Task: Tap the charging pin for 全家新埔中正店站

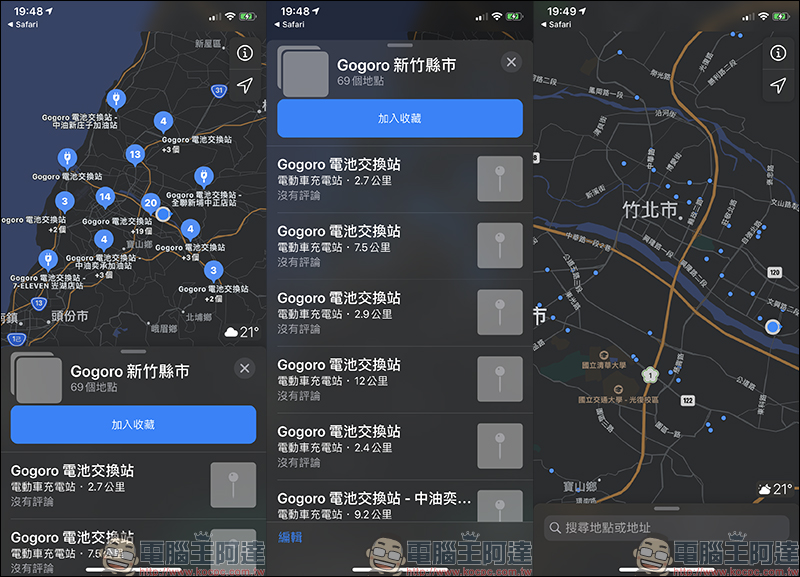Action: 203,177
